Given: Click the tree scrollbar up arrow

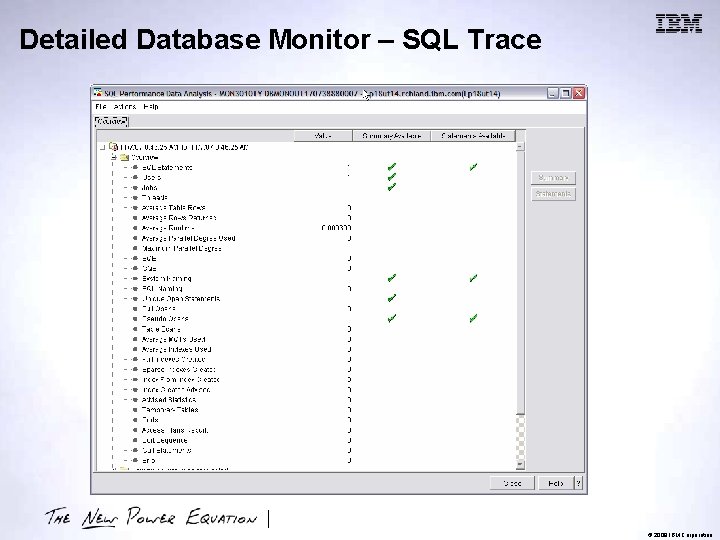Looking at the screenshot, I should [x=520, y=146].
